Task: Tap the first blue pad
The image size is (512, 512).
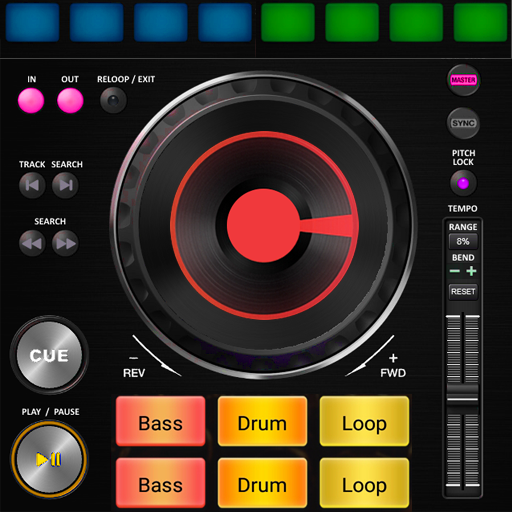Action: click(x=32, y=22)
